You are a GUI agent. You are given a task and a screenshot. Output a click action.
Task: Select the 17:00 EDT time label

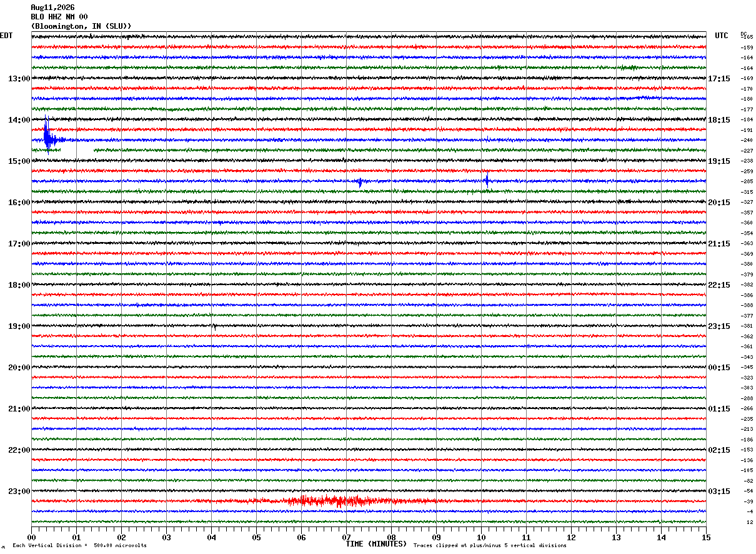(x=19, y=244)
